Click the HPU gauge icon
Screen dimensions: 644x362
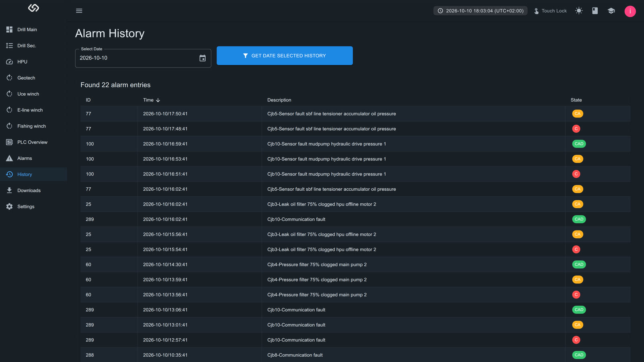[9, 62]
